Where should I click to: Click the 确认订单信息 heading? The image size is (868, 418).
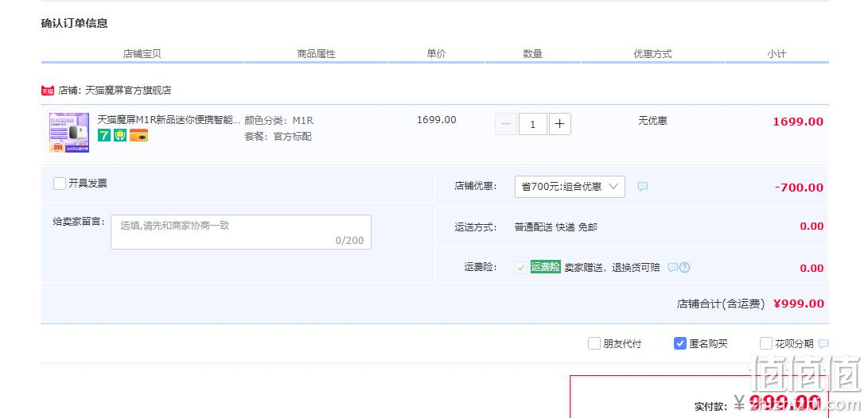74,23
